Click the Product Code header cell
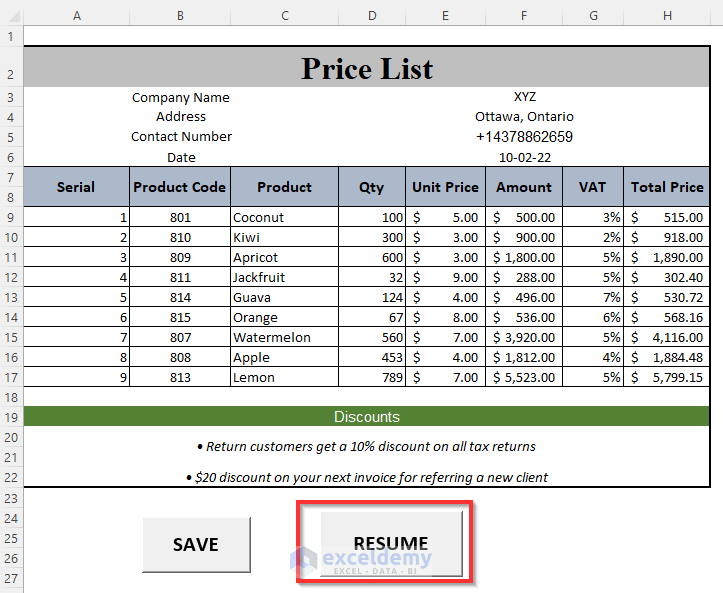723x593 pixels. pyautogui.click(x=180, y=187)
